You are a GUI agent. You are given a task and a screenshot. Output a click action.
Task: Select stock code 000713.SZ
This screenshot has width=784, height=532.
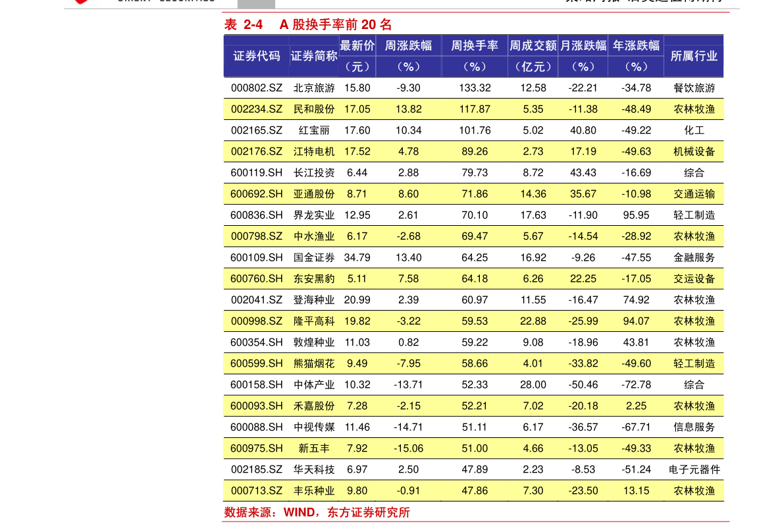pos(257,491)
